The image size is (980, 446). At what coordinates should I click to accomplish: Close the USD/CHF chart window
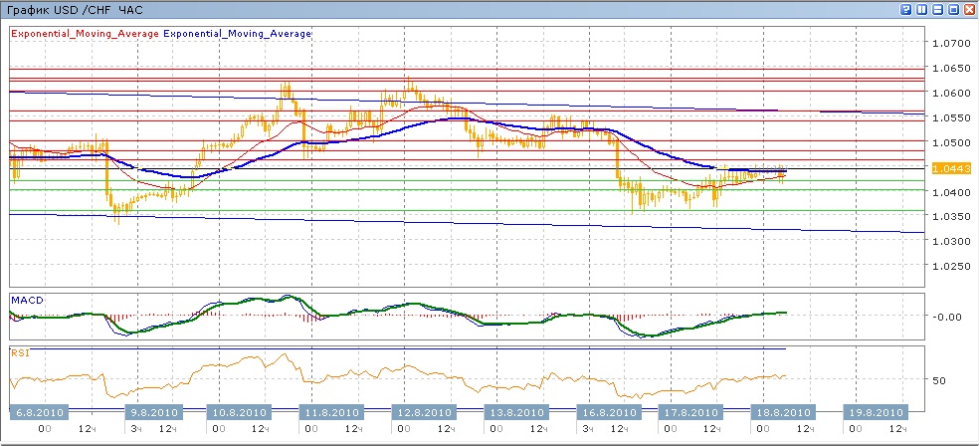tap(968, 9)
